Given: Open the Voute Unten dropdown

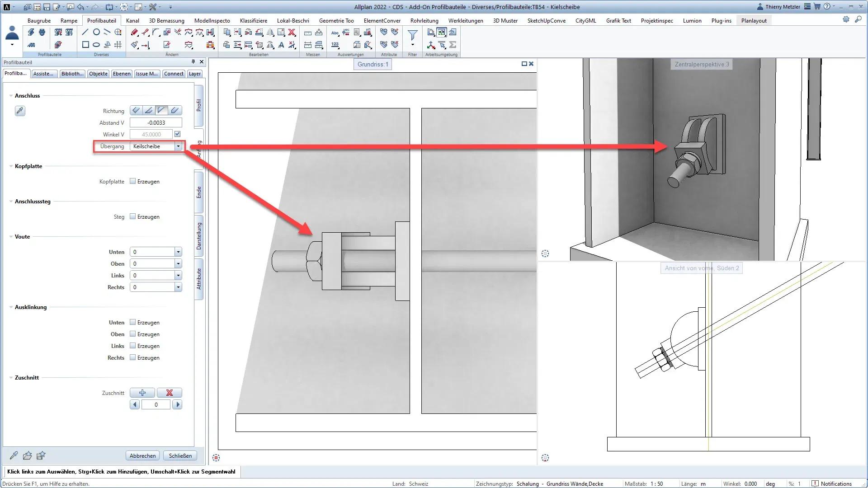Looking at the screenshot, I should pos(178,252).
